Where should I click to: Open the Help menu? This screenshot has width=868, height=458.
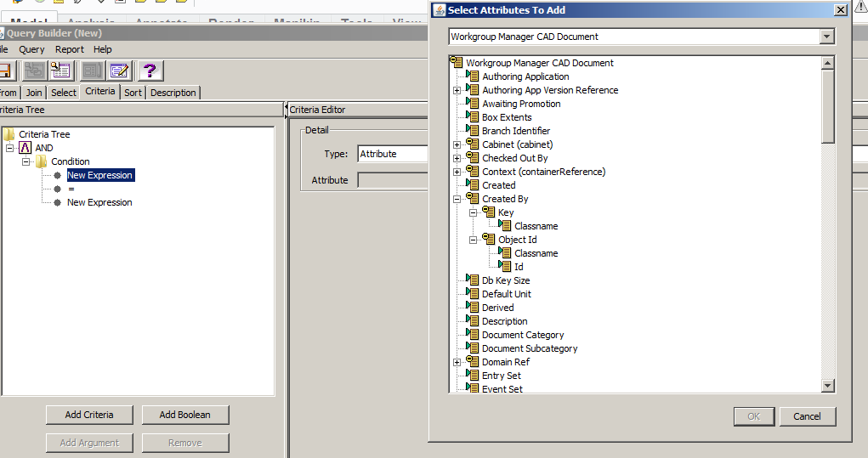click(x=102, y=49)
